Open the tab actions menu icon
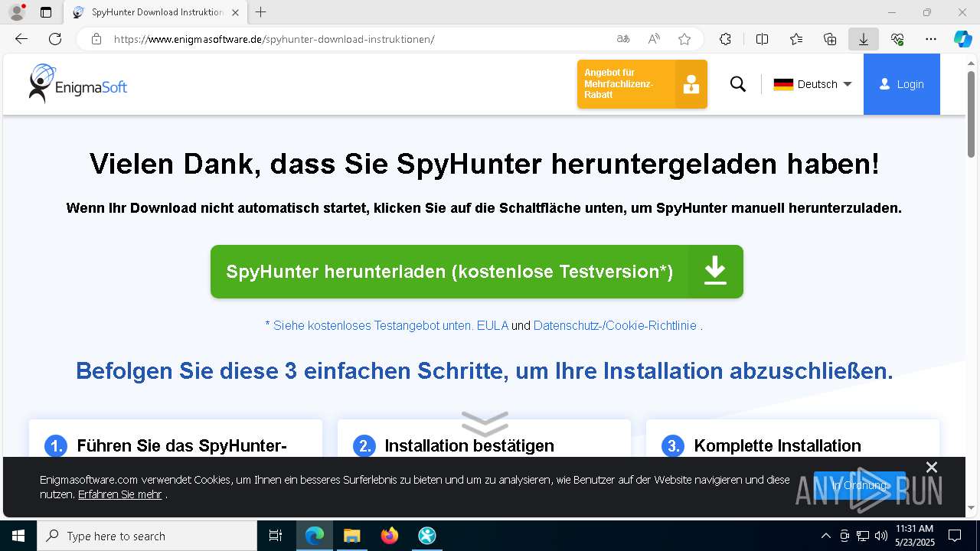The height and width of the screenshot is (551, 980). tap(46, 12)
